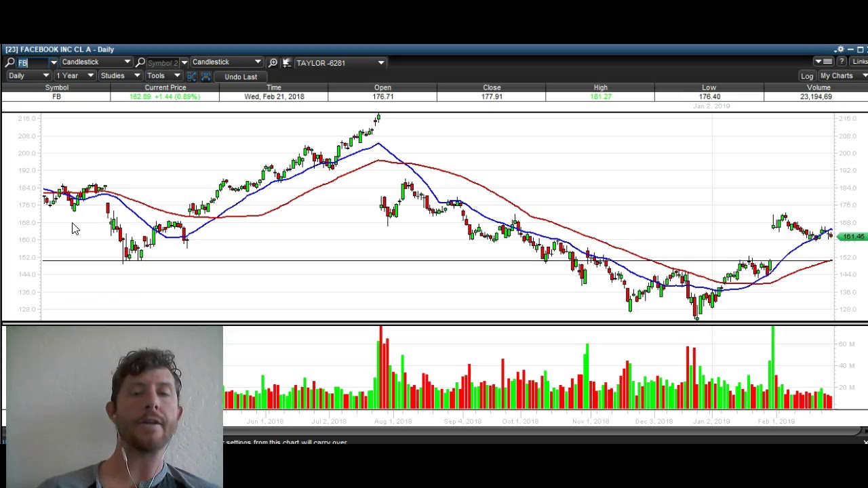Viewport: 868px width, 488px height.
Task: Click the first blue chart icon before Undo Last
Action: (192, 76)
